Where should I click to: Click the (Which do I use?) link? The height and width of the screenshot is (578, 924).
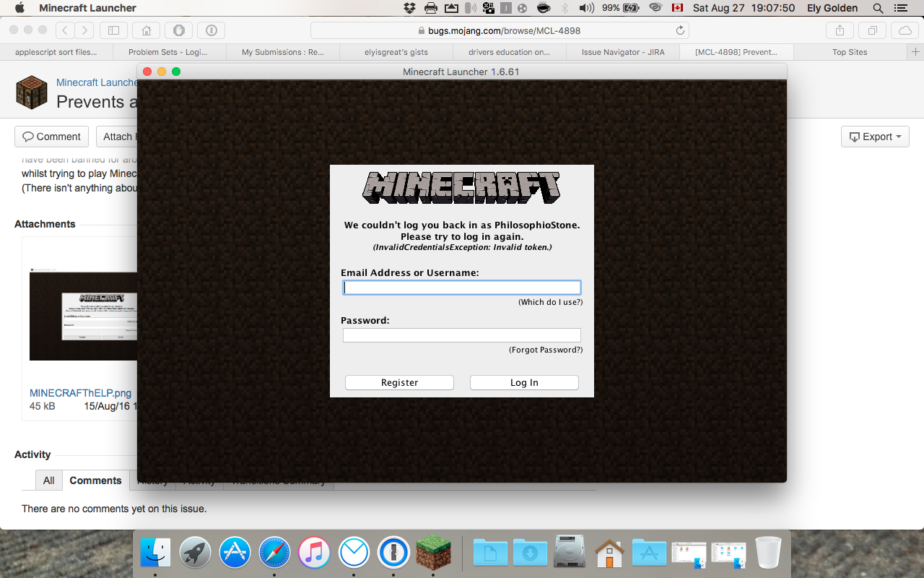click(550, 302)
